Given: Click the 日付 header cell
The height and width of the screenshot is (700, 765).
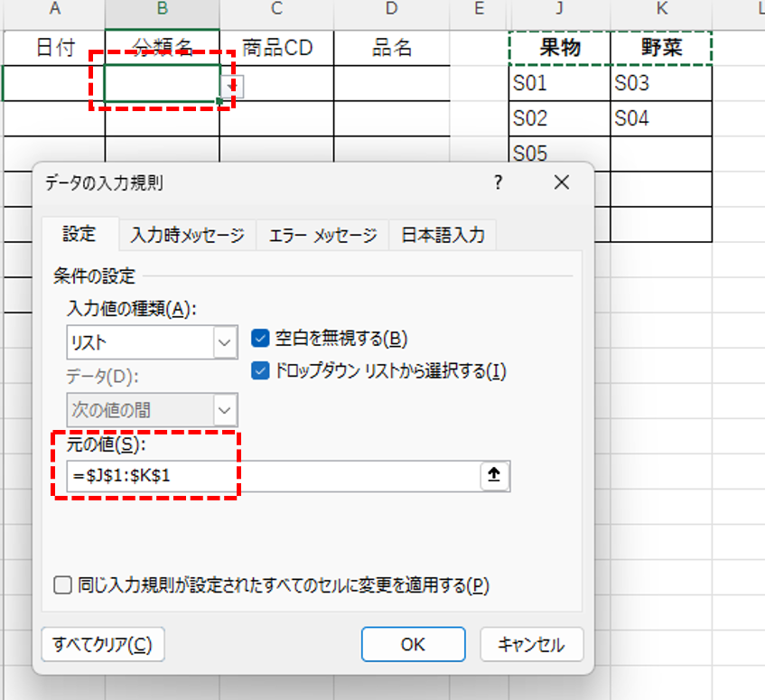Looking at the screenshot, I should [x=54, y=48].
